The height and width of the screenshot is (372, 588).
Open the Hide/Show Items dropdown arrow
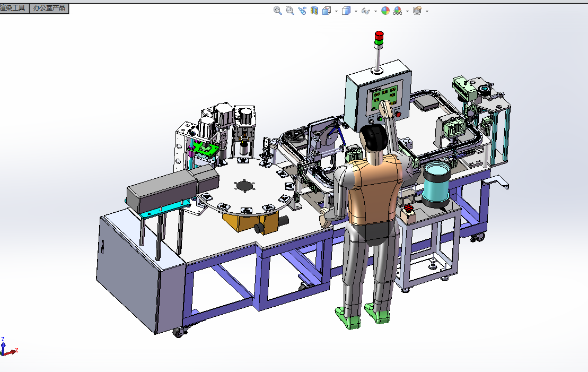(x=375, y=11)
